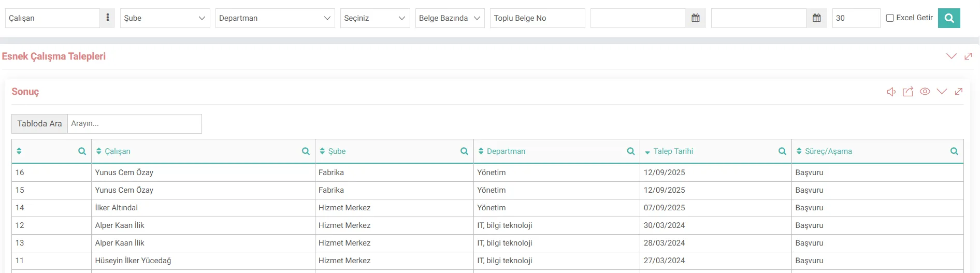
Task: Open the second date calendar picker
Action: point(816,18)
